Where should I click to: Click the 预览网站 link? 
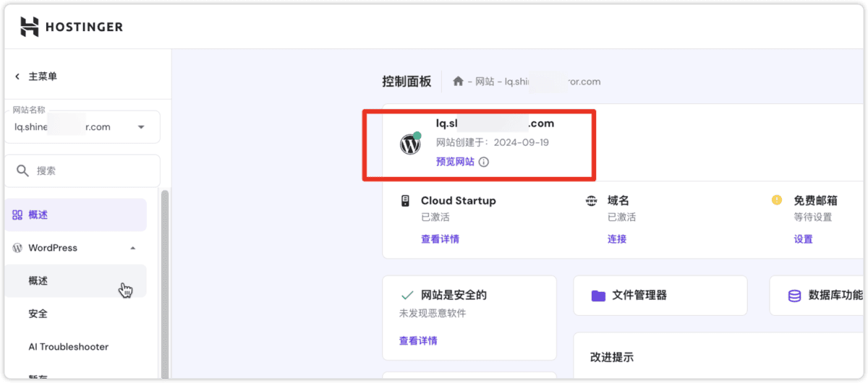click(x=455, y=162)
